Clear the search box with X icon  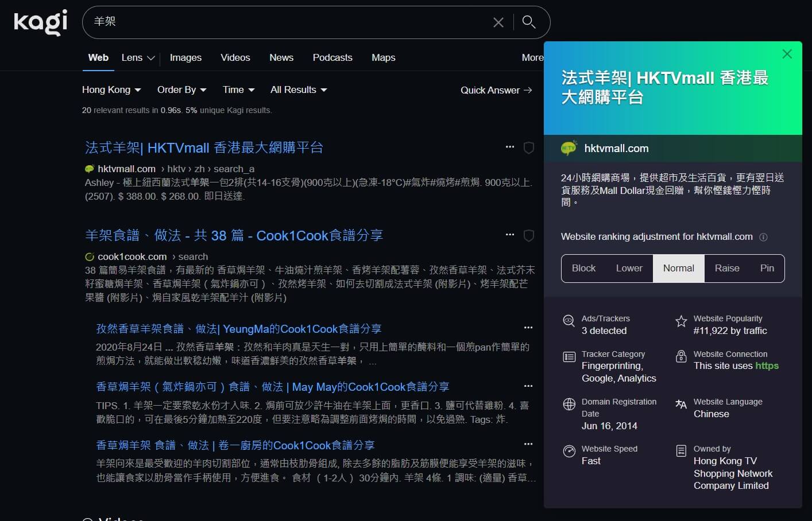(498, 22)
